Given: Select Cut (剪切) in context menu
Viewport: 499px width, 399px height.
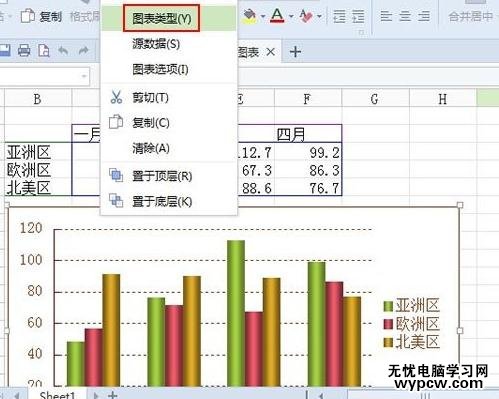Looking at the screenshot, I should pyautogui.click(x=169, y=97).
